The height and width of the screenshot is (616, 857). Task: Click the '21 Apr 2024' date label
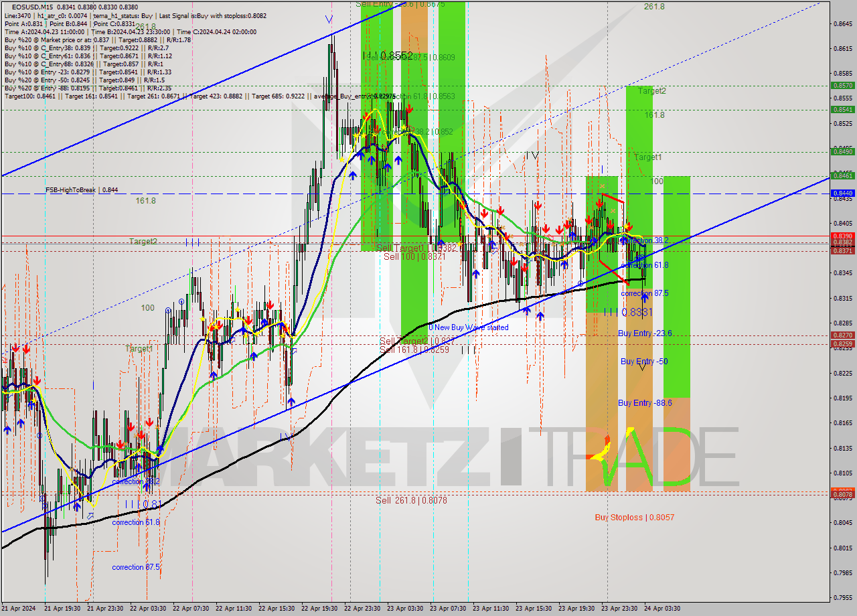[x=19, y=609]
